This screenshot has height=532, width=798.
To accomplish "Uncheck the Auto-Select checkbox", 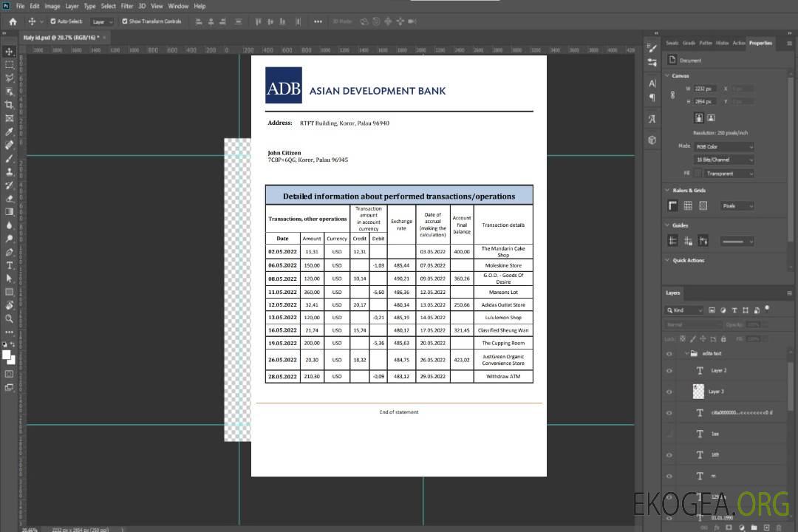I will [x=52, y=21].
